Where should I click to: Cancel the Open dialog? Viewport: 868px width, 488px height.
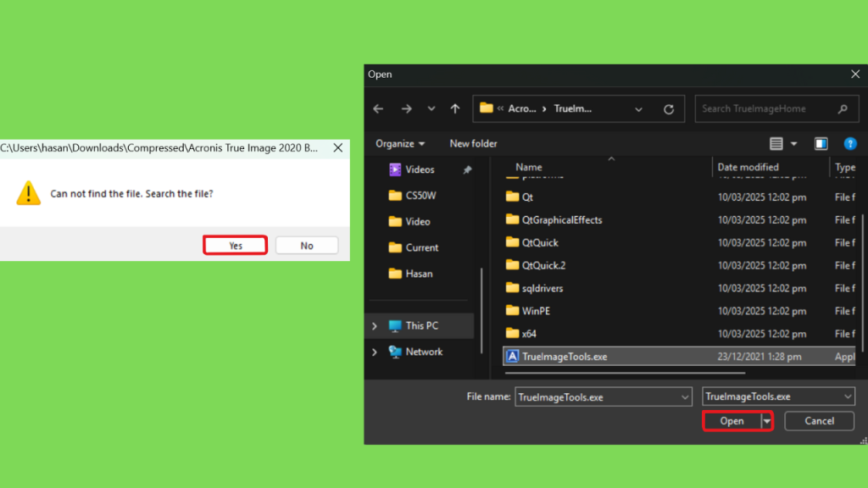820,421
